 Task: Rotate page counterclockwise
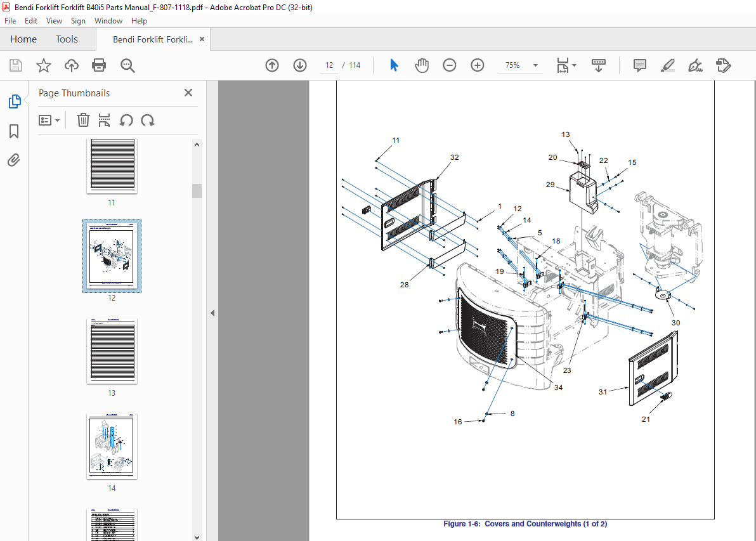point(126,120)
